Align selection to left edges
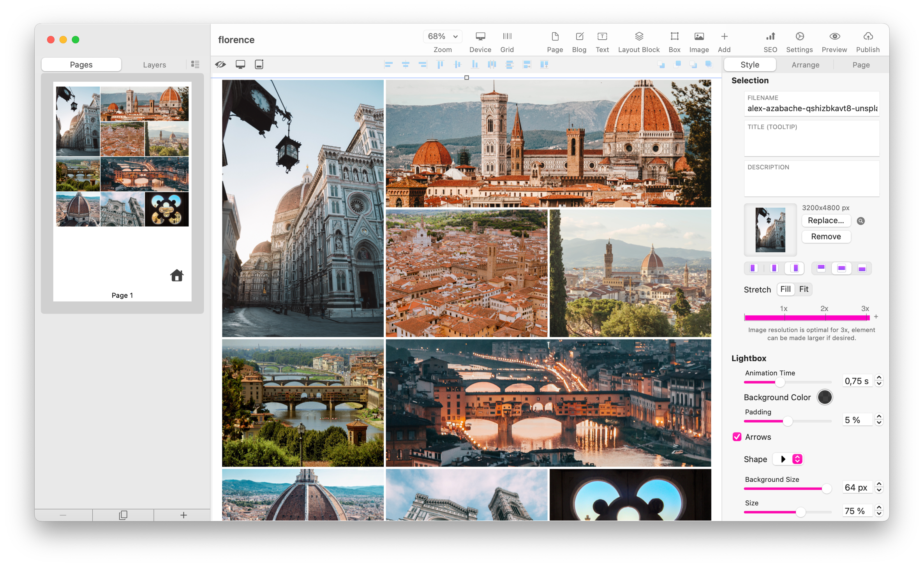This screenshot has height=567, width=924. tap(388, 65)
